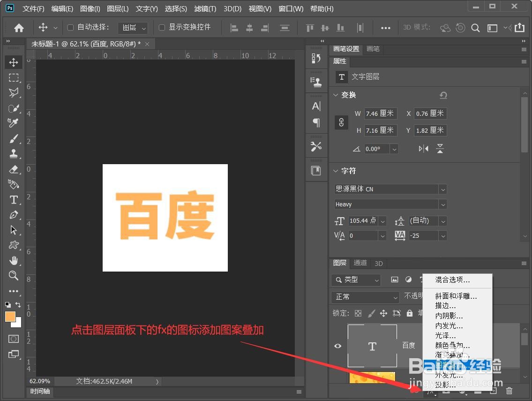Select the Move tool in the toolbox
This screenshot has height=401, width=532.
pyautogui.click(x=14, y=62)
